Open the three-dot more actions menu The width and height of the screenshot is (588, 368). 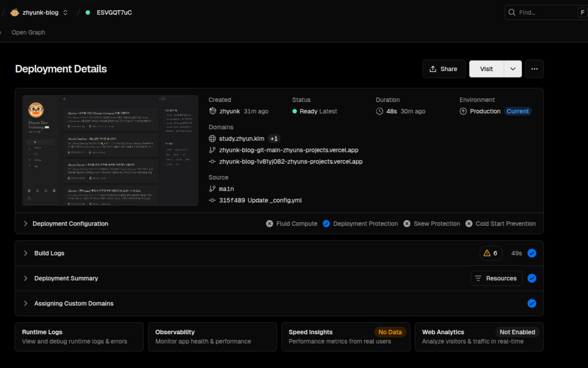pyautogui.click(x=534, y=69)
